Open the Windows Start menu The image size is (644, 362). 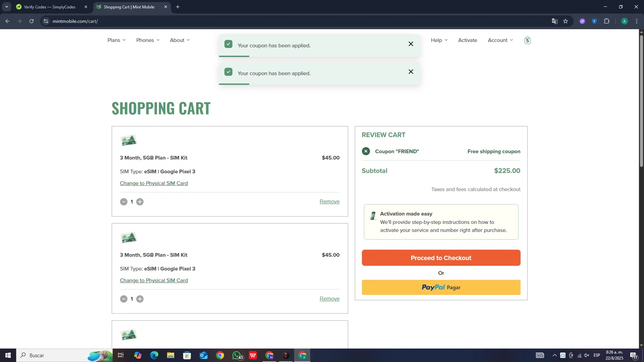point(8,355)
